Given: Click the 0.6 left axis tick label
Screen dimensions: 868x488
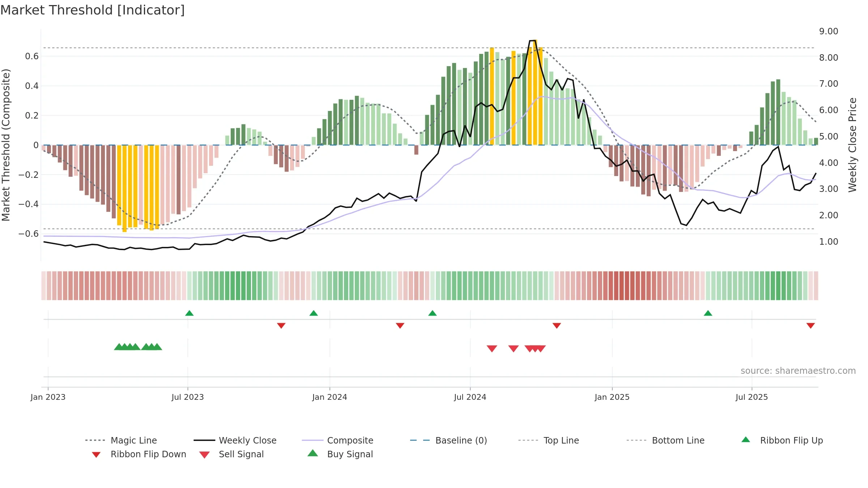Looking at the screenshot, I should (32, 56).
